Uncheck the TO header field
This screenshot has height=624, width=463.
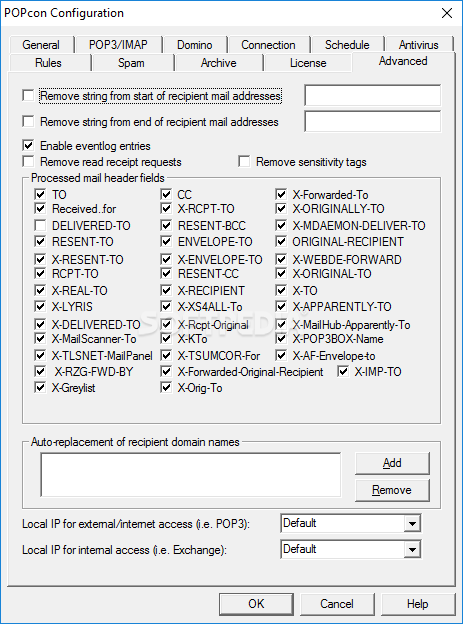pyautogui.click(x=40, y=195)
